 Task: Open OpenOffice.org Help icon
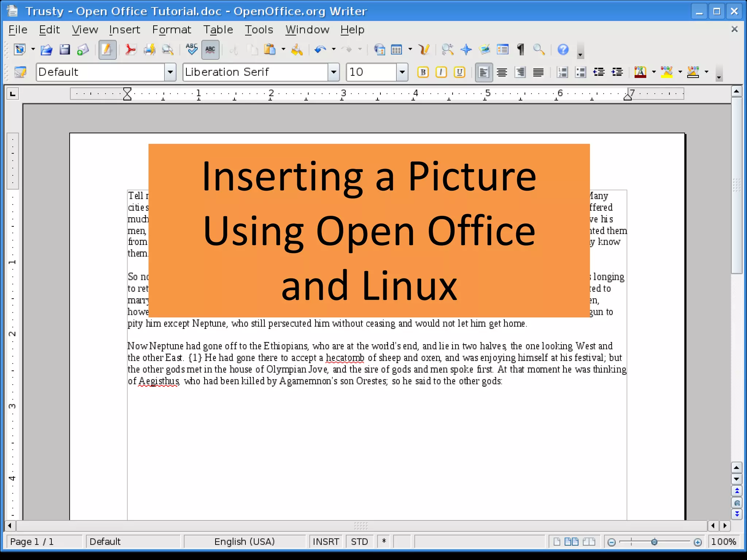pyautogui.click(x=563, y=49)
